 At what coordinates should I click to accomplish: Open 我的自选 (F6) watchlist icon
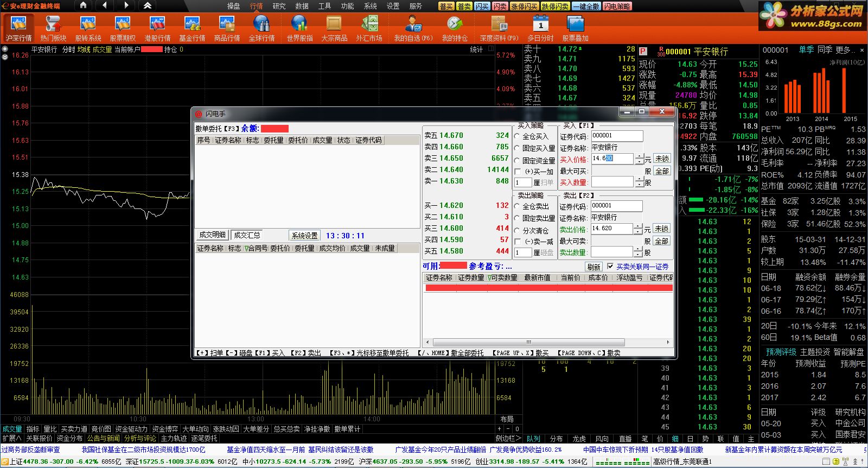coord(413,28)
